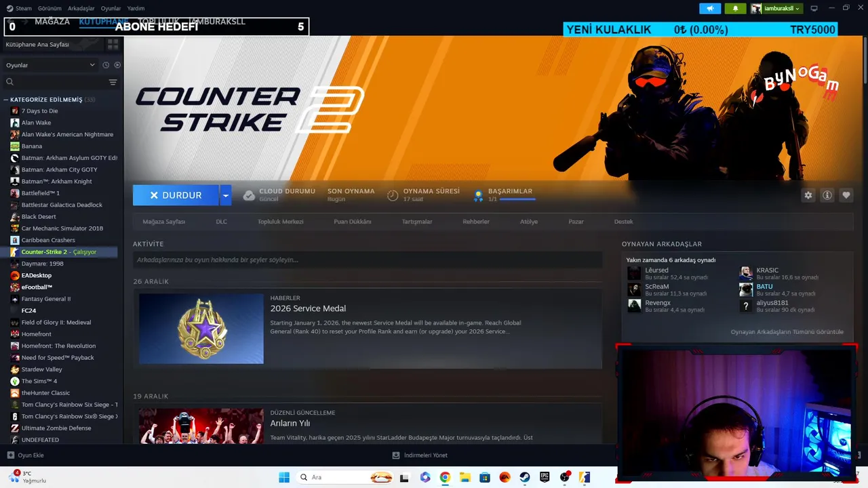The image size is (868, 488).
Task: Open Big Picture mode monitor icon
Action: [x=814, y=8]
